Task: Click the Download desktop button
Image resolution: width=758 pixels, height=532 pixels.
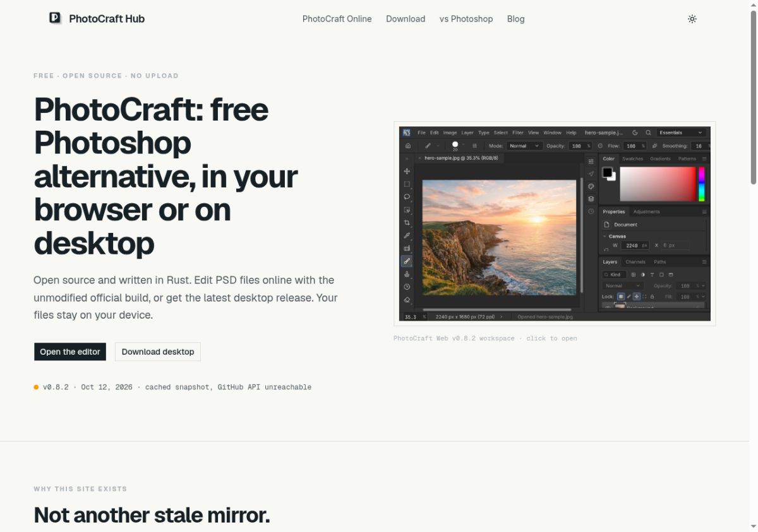Action: pos(158,352)
